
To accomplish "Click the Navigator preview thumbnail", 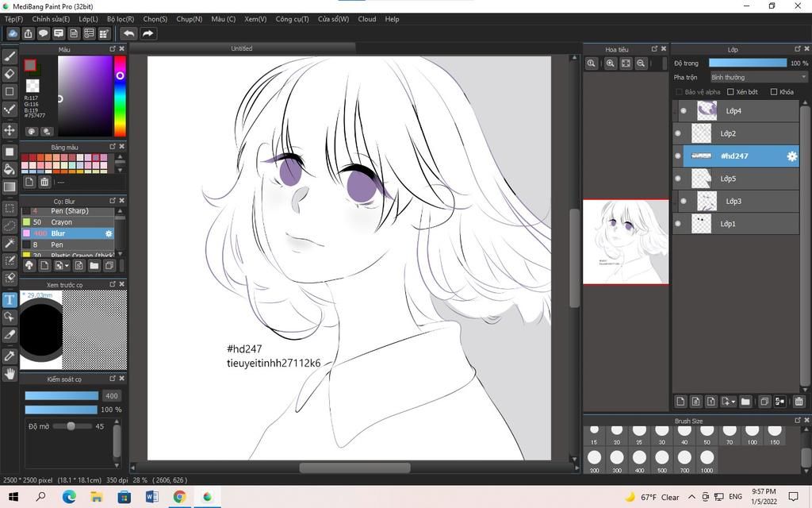I will click(x=626, y=242).
